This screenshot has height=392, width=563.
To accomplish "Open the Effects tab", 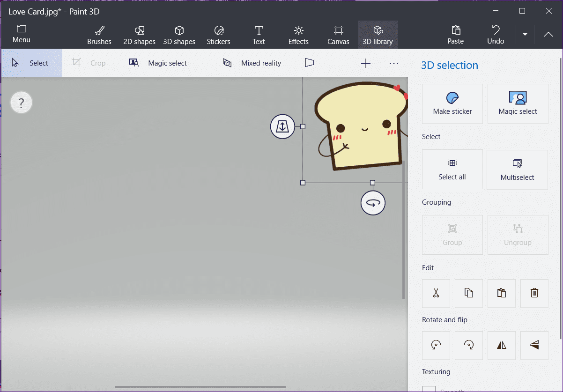I will [298, 35].
